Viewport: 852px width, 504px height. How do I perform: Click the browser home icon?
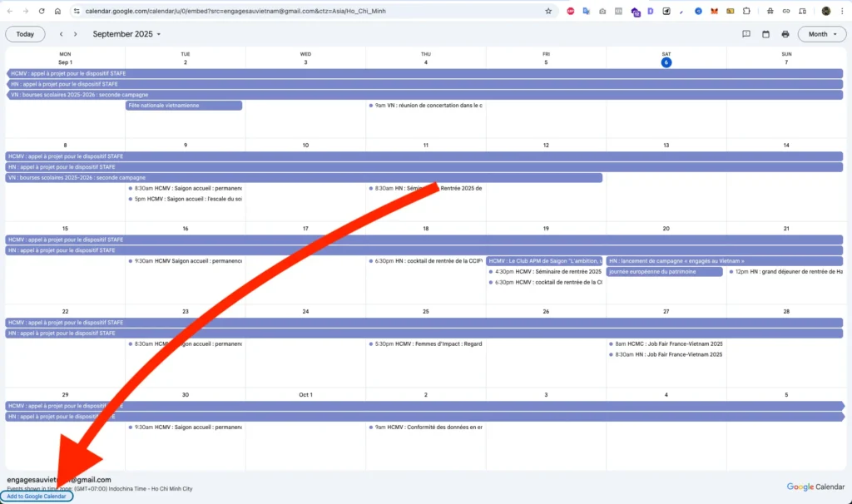[57, 12]
